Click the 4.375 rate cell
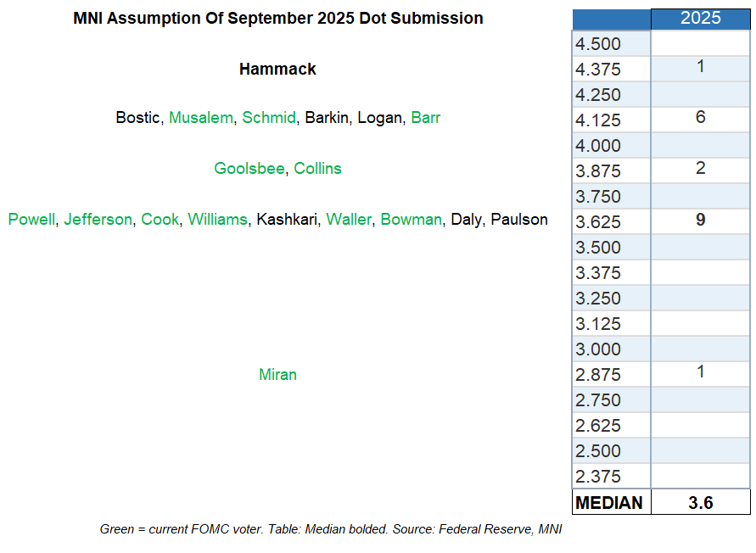This screenshot has width=756, height=553. [x=598, y=70]
